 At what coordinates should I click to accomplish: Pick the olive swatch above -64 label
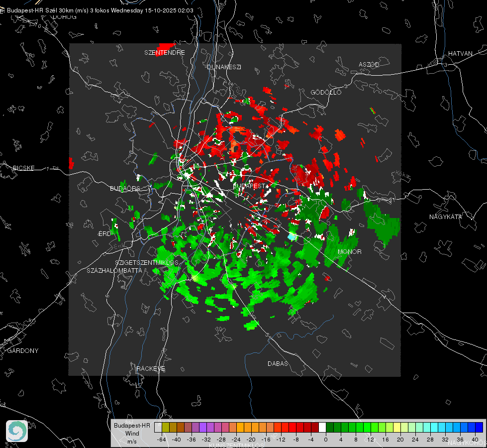(x=166, y=428)
